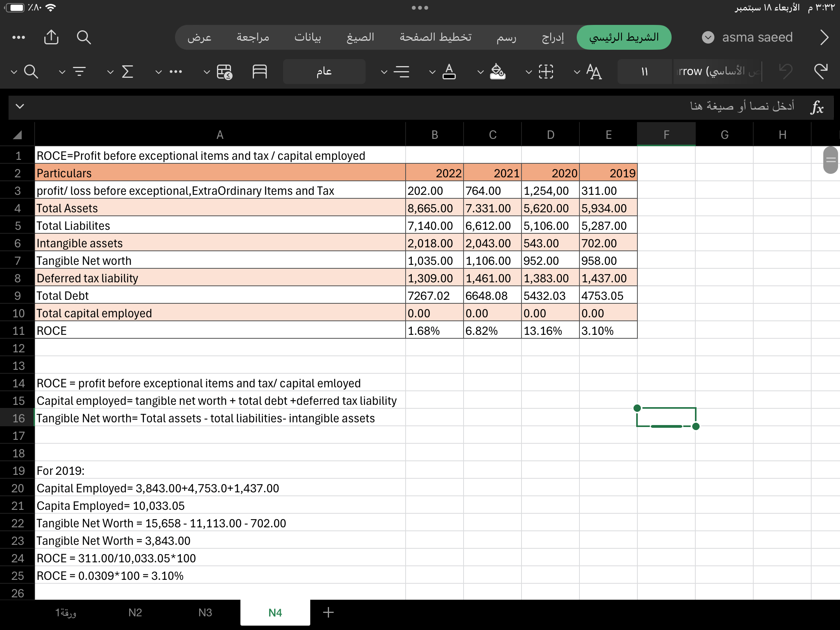Expand the formula bar chevron
Screen dimensions: 840x630
20,106
